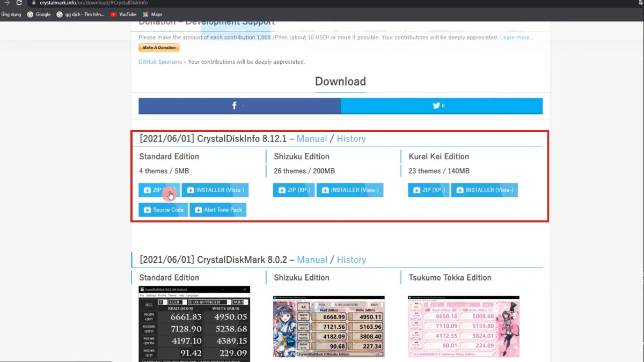Download Kurei Kei Edition ZIP (XP-)

tap(428, 190)
